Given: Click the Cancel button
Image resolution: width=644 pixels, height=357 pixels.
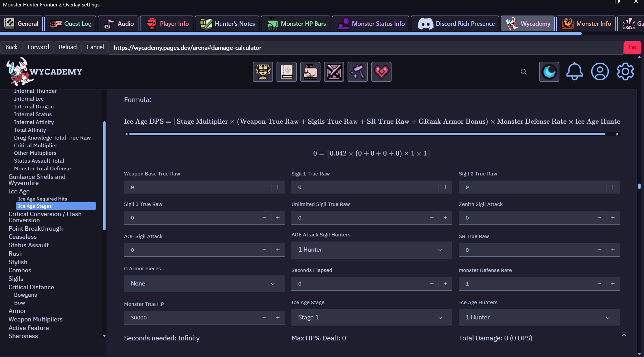Looking at the screenshot, I should pos(95,47).
